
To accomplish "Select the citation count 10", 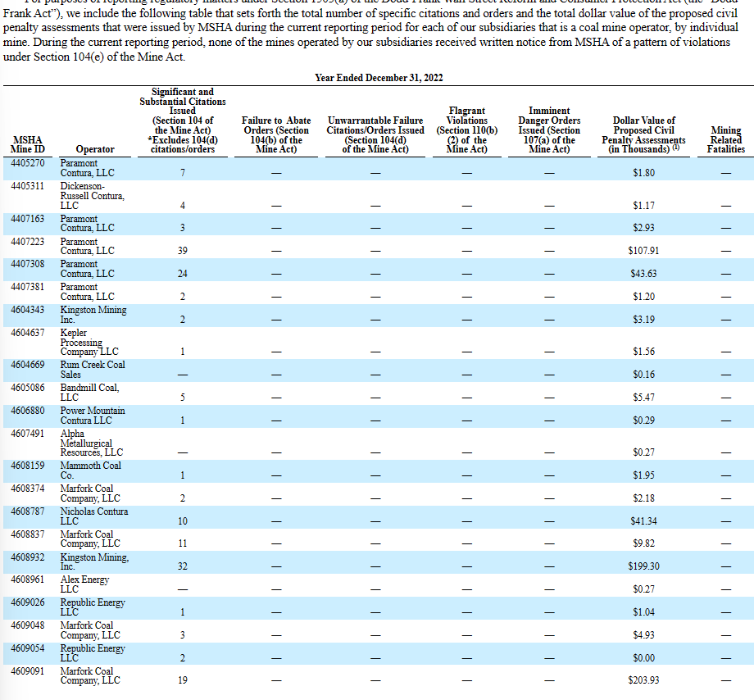I will coord(182,521).
